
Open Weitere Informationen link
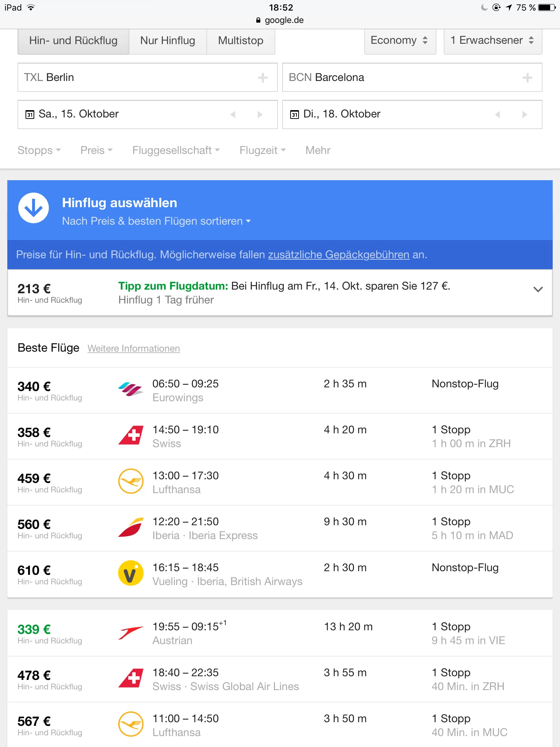pyautogui.click(x=133, y=349)
